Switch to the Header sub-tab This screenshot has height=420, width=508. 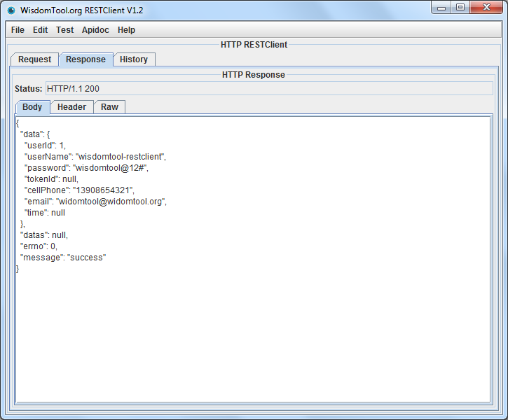tap(71, 107)
